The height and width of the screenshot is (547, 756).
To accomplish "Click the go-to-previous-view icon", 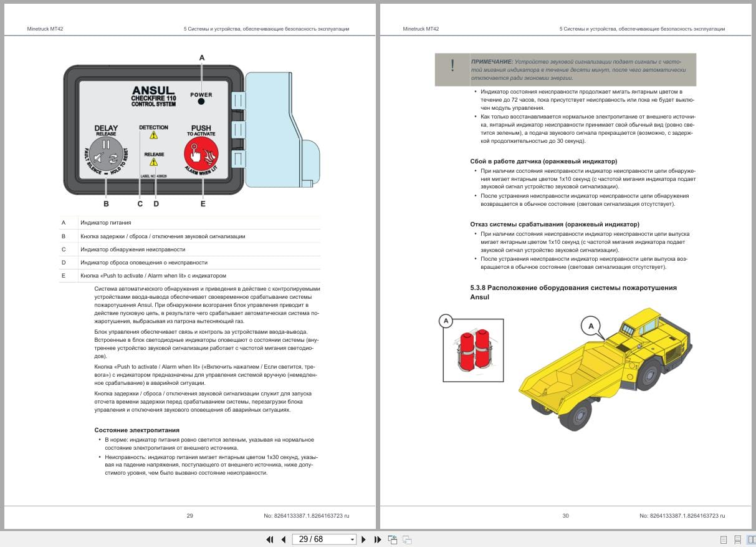I will pos(393,540).
